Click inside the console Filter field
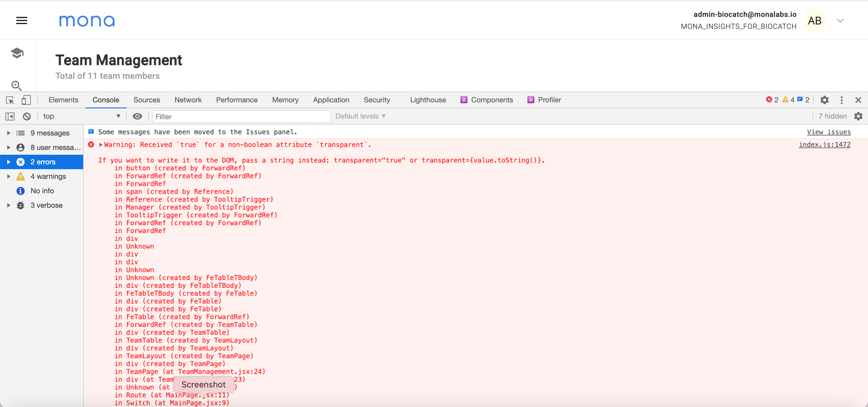 coord(240,116)
